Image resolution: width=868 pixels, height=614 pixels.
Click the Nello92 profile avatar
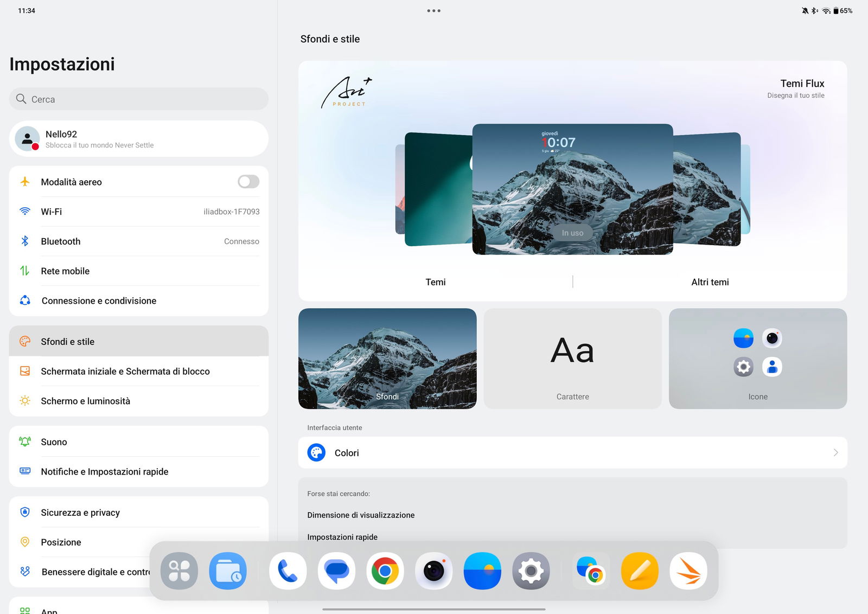27,139
